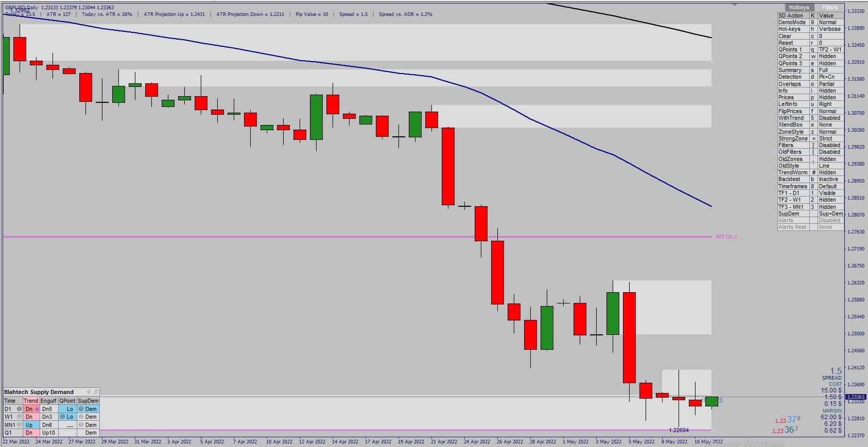
Task: Click the pin icon on Blahtech panel header
Action: click(96, 392)
